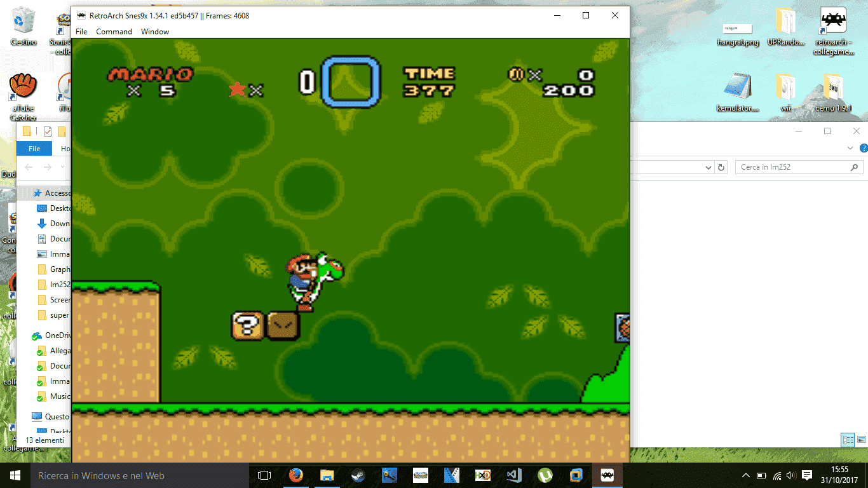The height and width of the screenshot is (488, 868).
Task: Select hangrat.png on the desktop
Action: (x=738, y=34)
